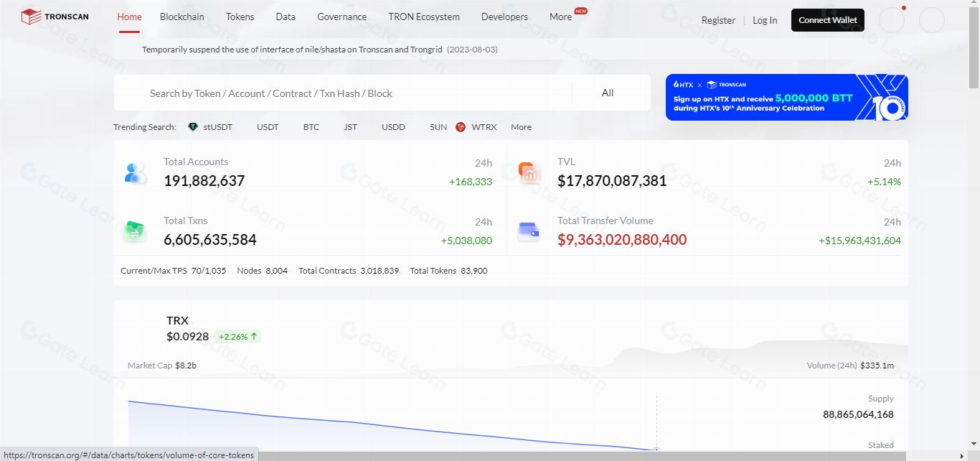
Task: Click the Log In link
Action: click(765, 20)
